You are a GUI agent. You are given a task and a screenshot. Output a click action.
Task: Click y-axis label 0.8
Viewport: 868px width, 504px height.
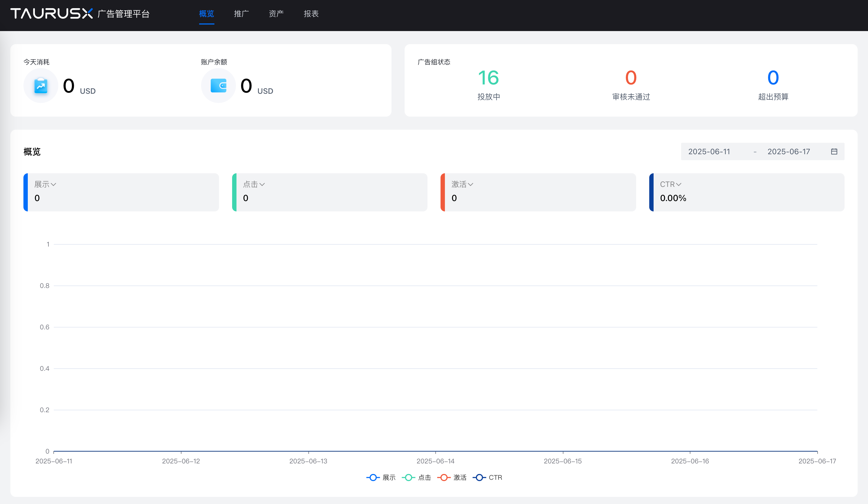[x=44, y=286]
